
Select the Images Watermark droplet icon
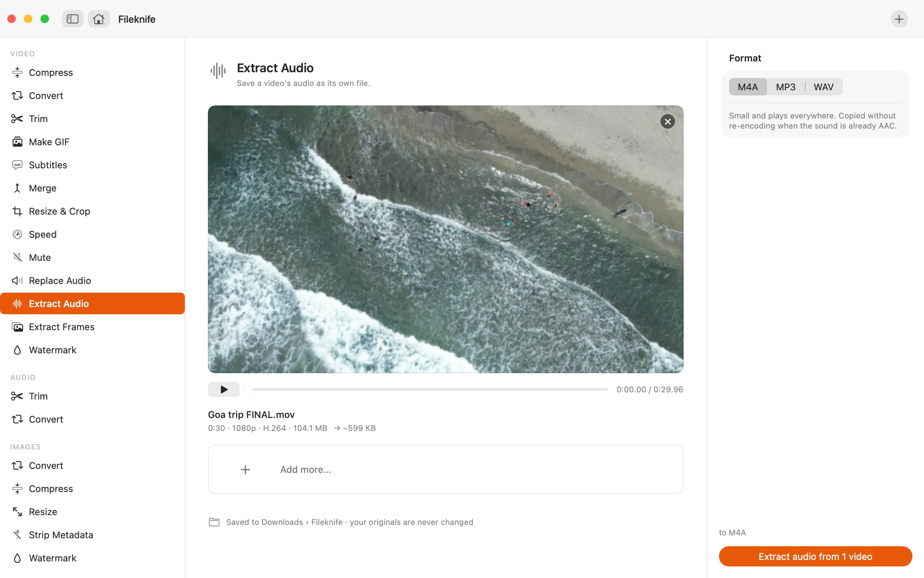[17, 558]
